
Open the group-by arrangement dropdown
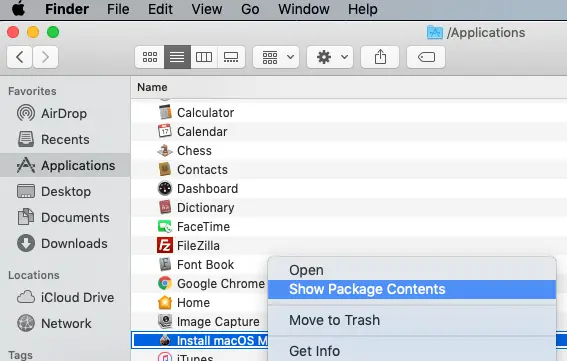click(276, 57)
